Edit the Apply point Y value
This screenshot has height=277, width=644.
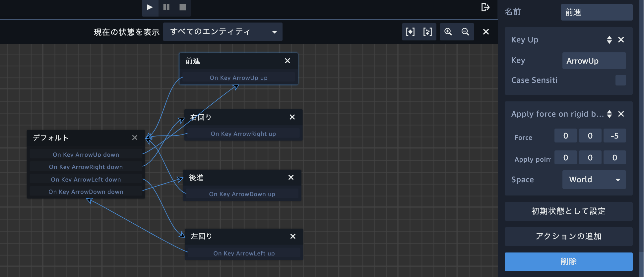coord(590,157)
